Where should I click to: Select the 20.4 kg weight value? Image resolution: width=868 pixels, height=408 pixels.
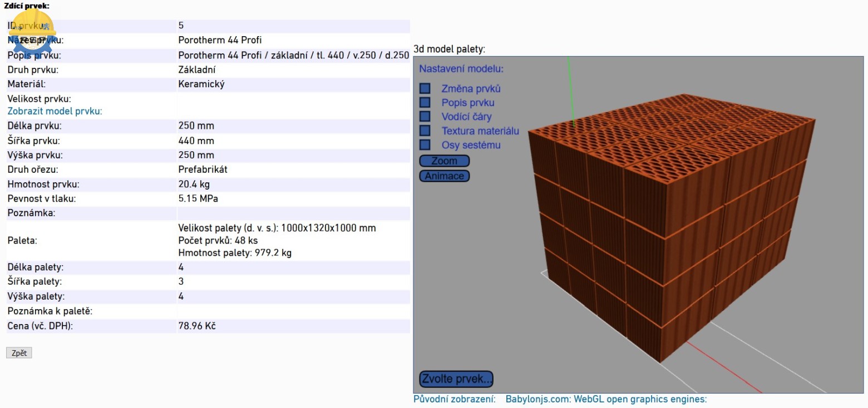coord(194,184)
